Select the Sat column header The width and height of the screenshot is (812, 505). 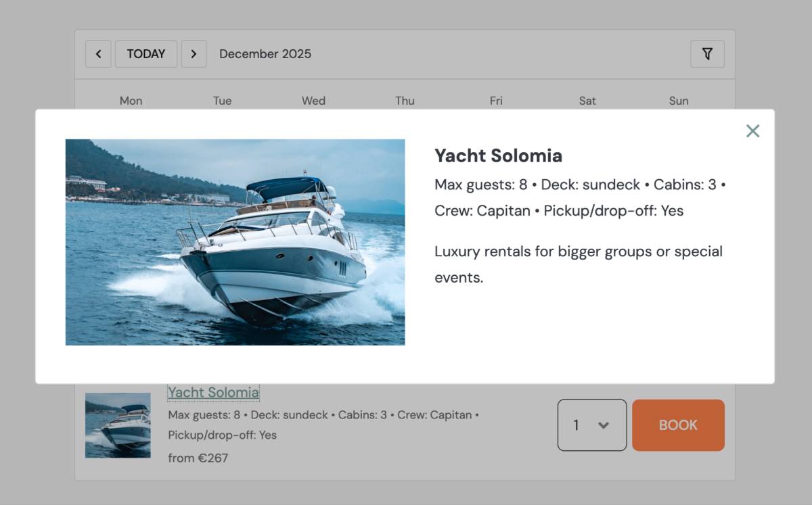click(587, 101)
